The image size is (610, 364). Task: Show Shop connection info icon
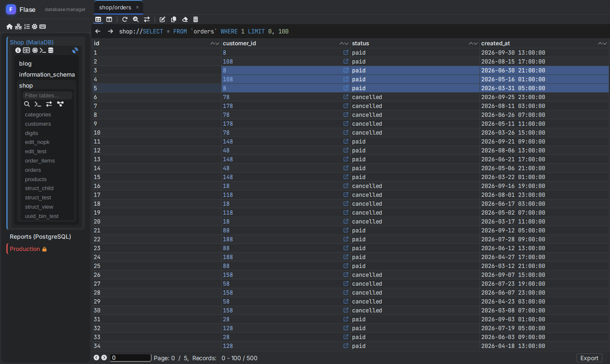[18, 50]
